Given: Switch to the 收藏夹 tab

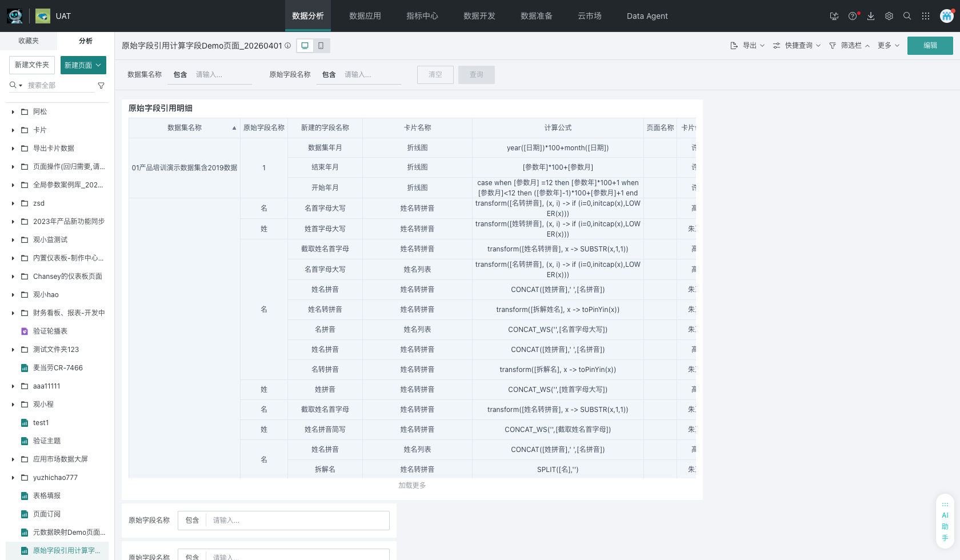Looking at the screenshot, I should pyautogui.click(x=29, y=41).
